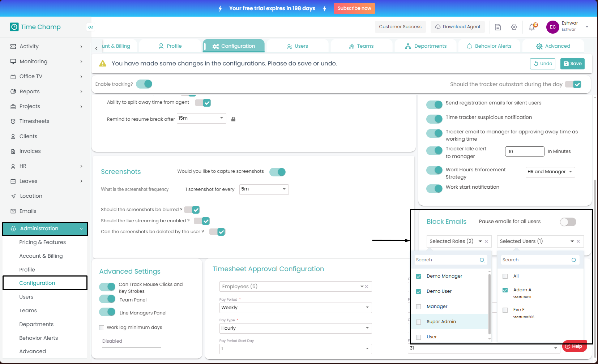Switch to the Behavior Alerts tab
The width and height of the screenshot is (598, 364).
pos(489,46)
